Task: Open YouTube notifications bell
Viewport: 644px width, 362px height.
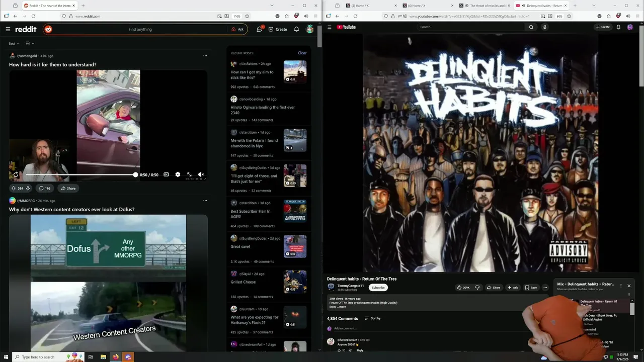Action: [618, 27]
